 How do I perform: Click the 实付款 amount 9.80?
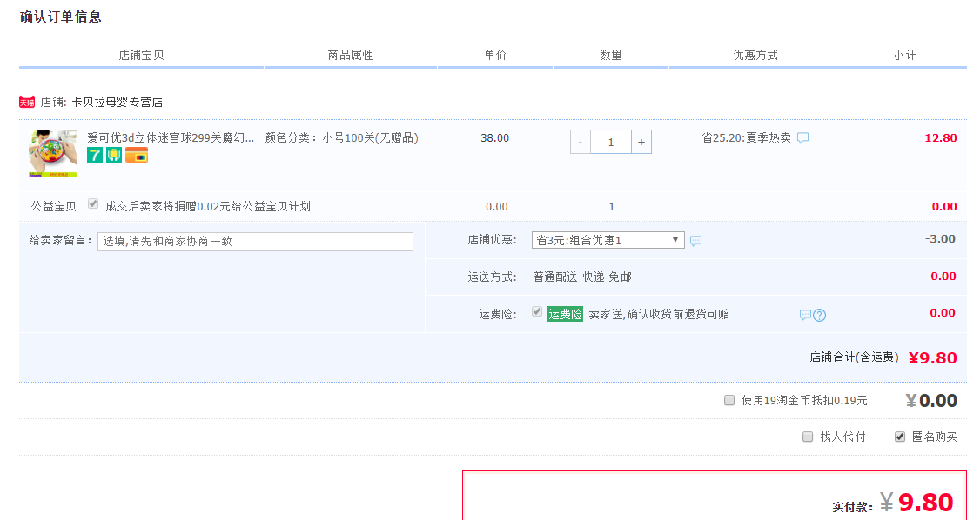coord(926,502)
